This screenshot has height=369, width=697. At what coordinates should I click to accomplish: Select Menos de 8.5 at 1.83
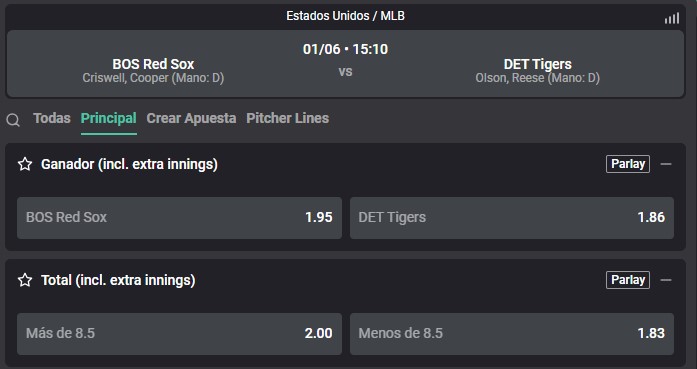512,334
